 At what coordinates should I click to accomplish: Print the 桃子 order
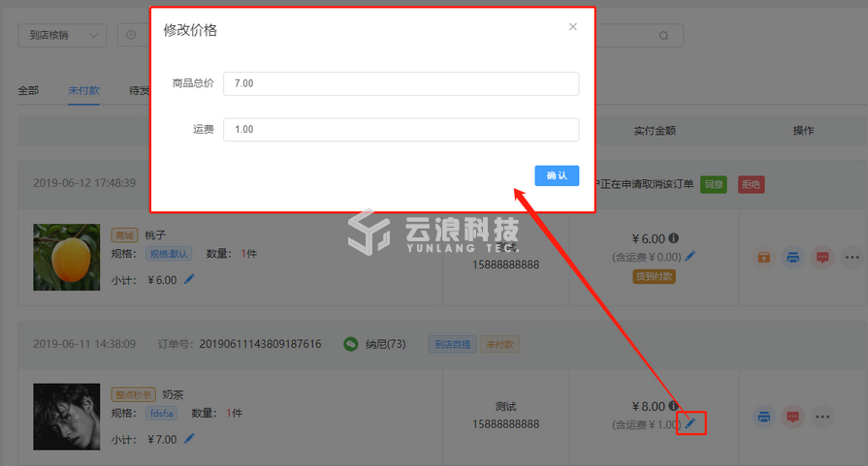pyautogui.click(x=793, y=258)
